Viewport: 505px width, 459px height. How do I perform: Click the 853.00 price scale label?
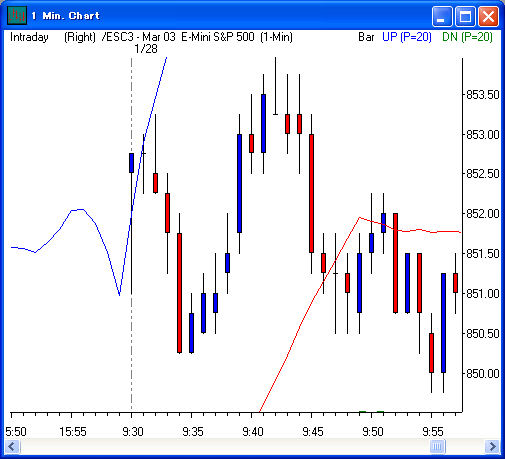pos(483,135)
